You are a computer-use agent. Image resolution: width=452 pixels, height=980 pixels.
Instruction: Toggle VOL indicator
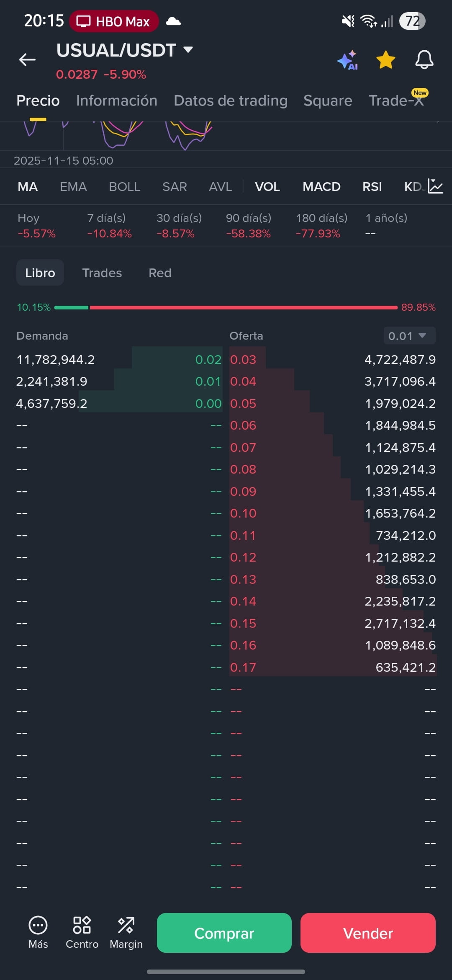point(267,187)
